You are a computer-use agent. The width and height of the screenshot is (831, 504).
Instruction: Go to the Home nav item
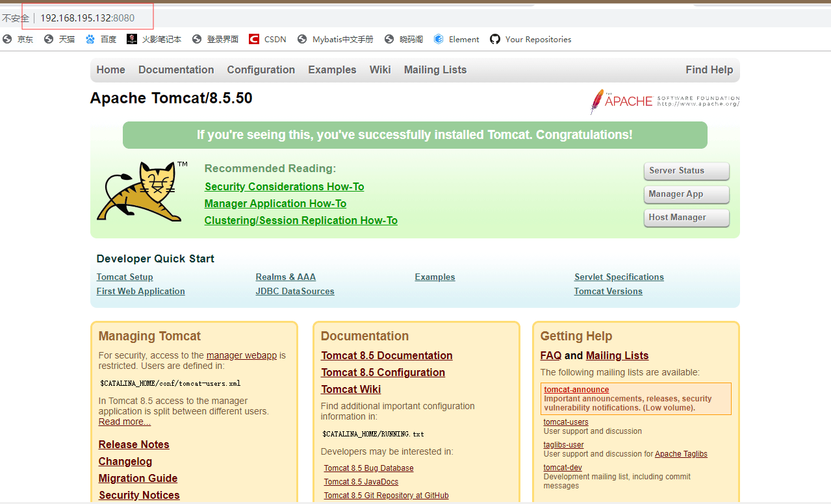click(111, 70)
